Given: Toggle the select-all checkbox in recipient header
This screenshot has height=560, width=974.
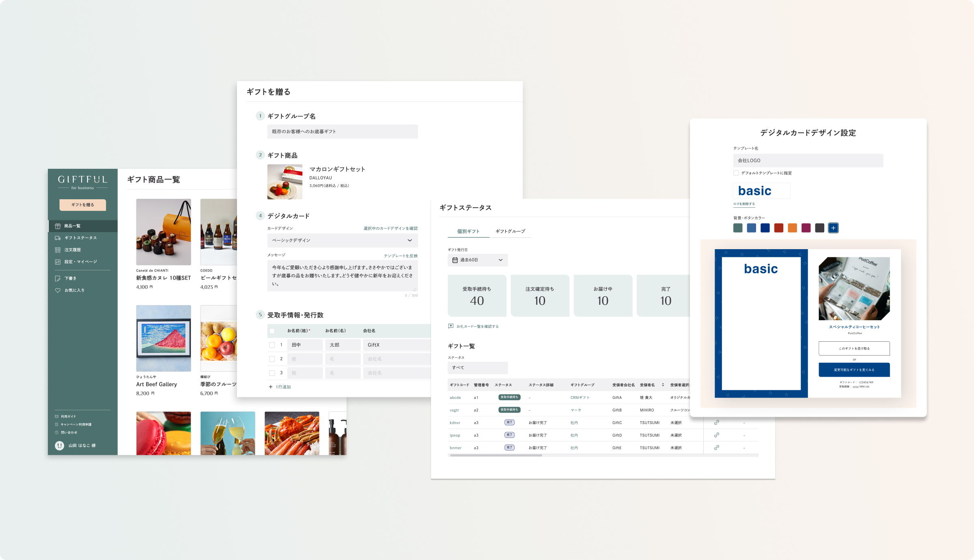Looking at the screenshot, I should tap(272, 331).
